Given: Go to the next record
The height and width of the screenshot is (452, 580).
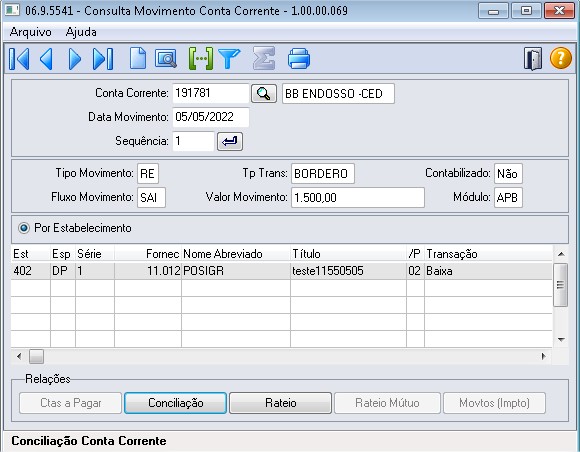Looking at the screenshot, I should point(74,59).
